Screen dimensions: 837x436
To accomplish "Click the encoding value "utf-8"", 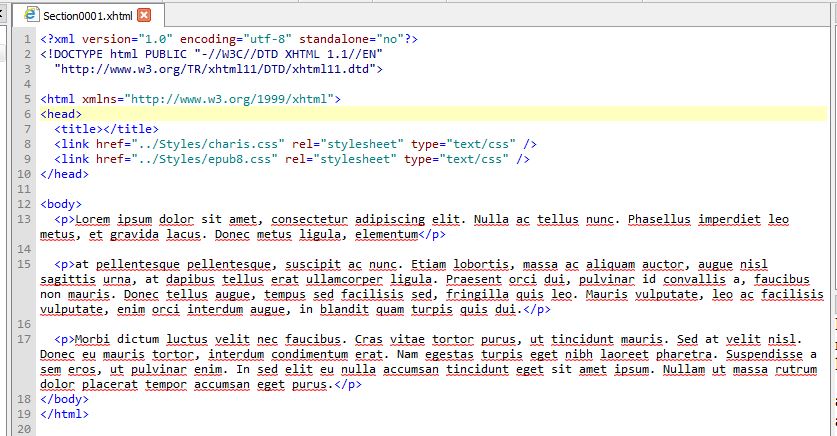I will [267, 39].
